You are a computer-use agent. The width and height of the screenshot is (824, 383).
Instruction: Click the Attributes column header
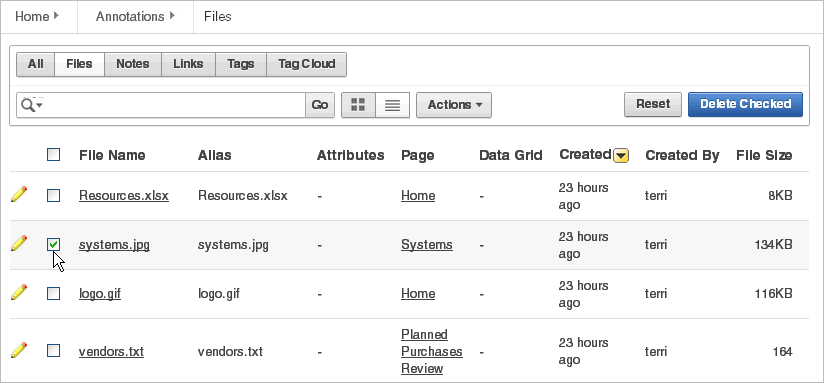pos(351,156)
